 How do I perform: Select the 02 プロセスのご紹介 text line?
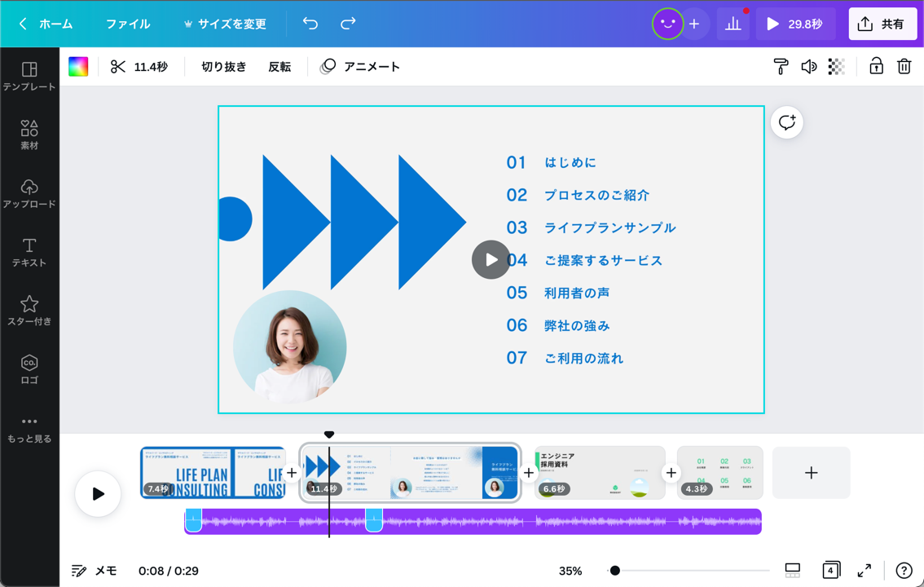click(578, 195)
